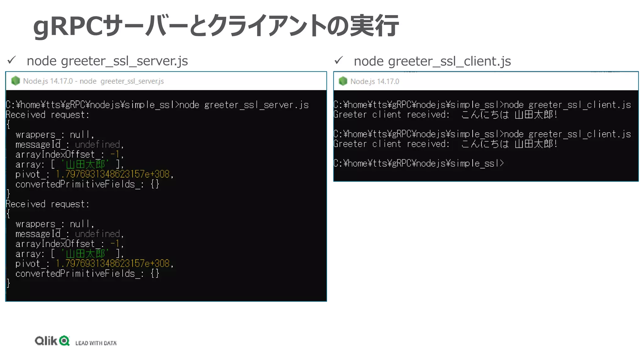The width and height of the screenshot is (644, 362).
Task: Click the second 'Received request:' line
Action: coord(47,204)
